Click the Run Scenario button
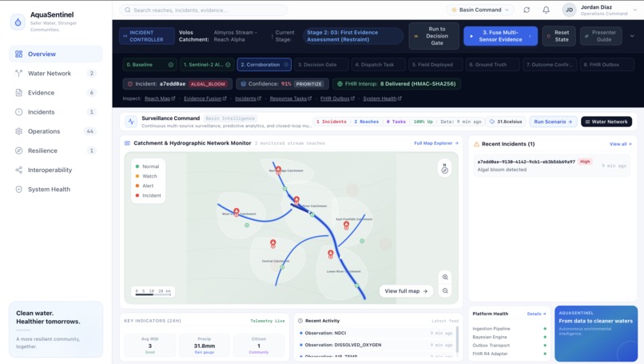 coord(553,122)
